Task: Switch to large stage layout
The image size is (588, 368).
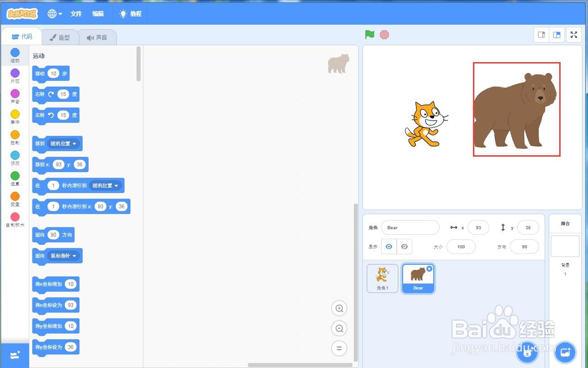Action: point(556,35)
